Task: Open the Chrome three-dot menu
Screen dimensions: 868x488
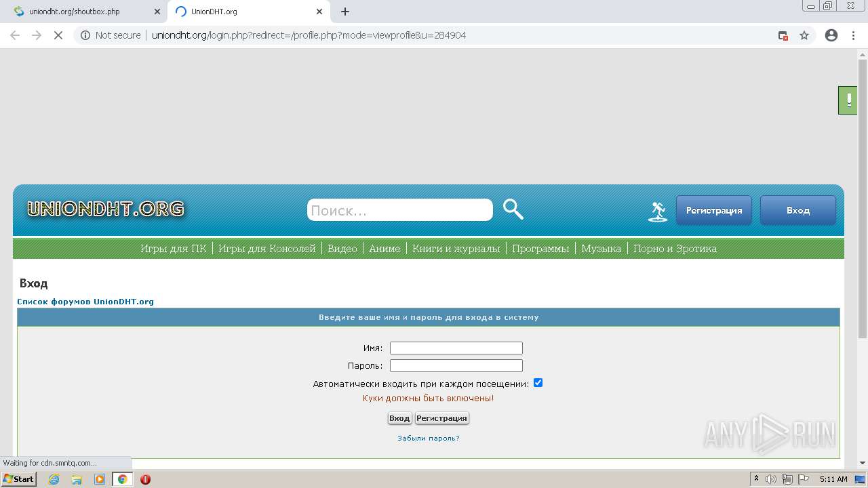Action: pyautogui.click(x=854, y=35)
